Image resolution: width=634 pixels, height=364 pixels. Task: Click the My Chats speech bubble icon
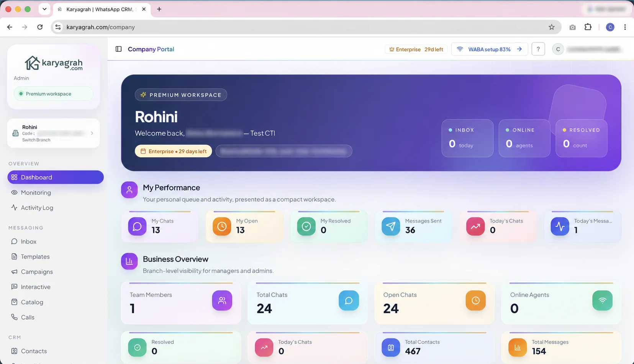[137, 226]
